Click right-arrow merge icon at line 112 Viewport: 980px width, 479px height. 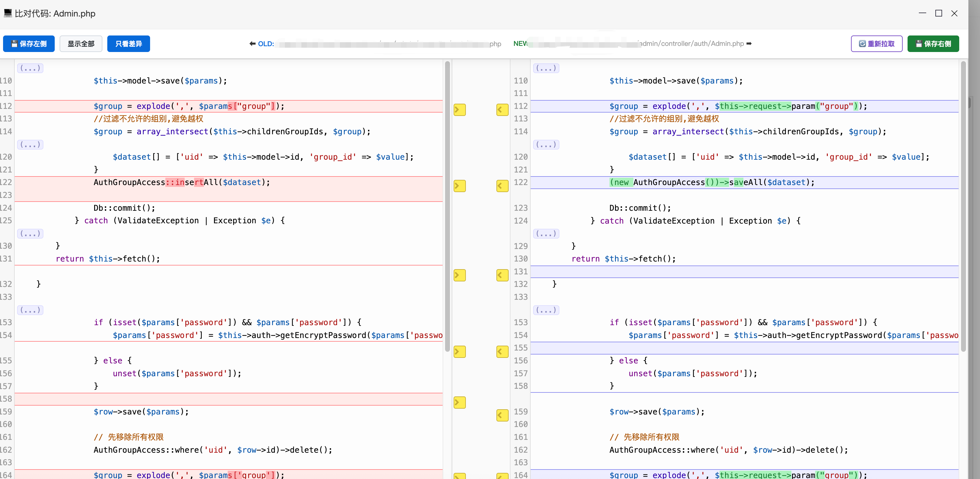click(x=459, y=110)
